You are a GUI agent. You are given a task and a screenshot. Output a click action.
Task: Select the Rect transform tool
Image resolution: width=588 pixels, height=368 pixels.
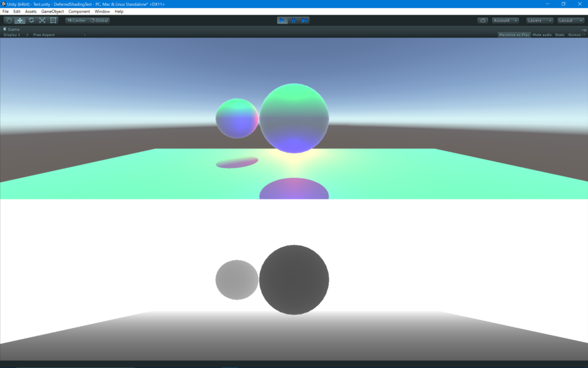click(53, 20)
